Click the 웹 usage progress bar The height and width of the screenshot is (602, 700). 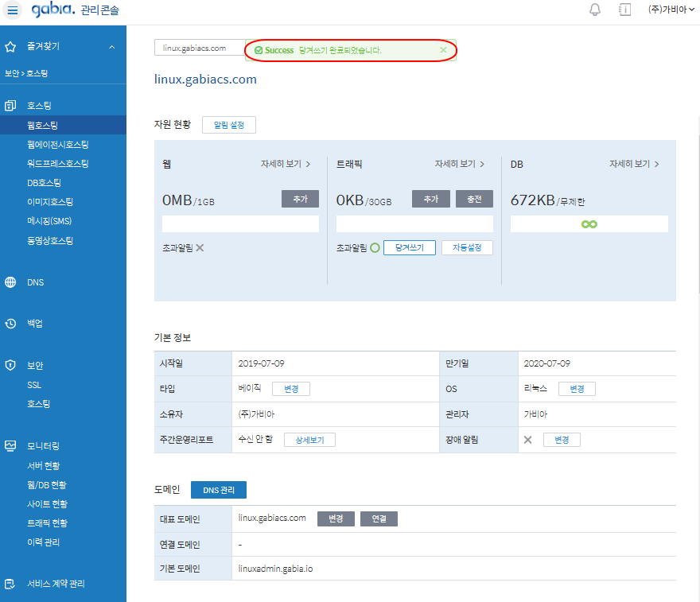[x=240, y=224]
